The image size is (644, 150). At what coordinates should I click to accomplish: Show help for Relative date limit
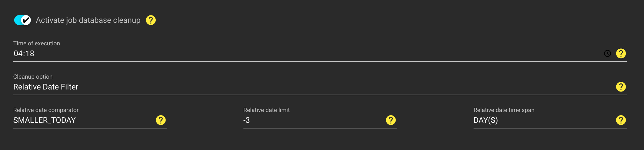[391, 120]
